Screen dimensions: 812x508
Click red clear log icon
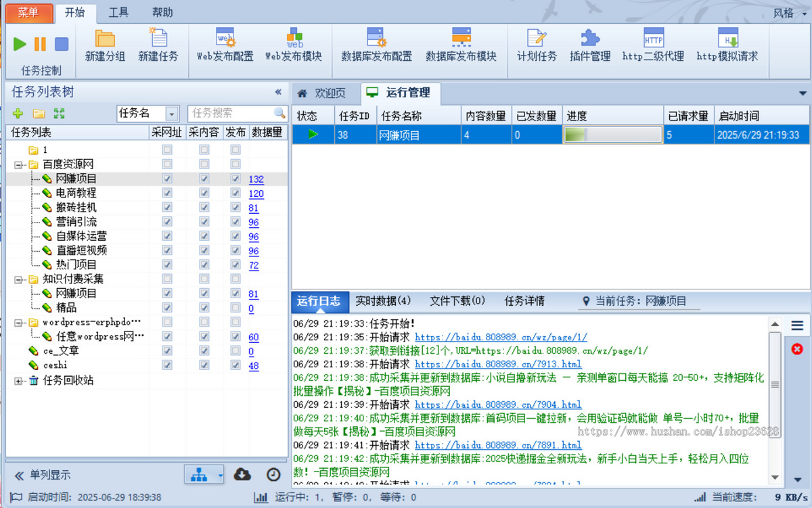coord(797,348)
